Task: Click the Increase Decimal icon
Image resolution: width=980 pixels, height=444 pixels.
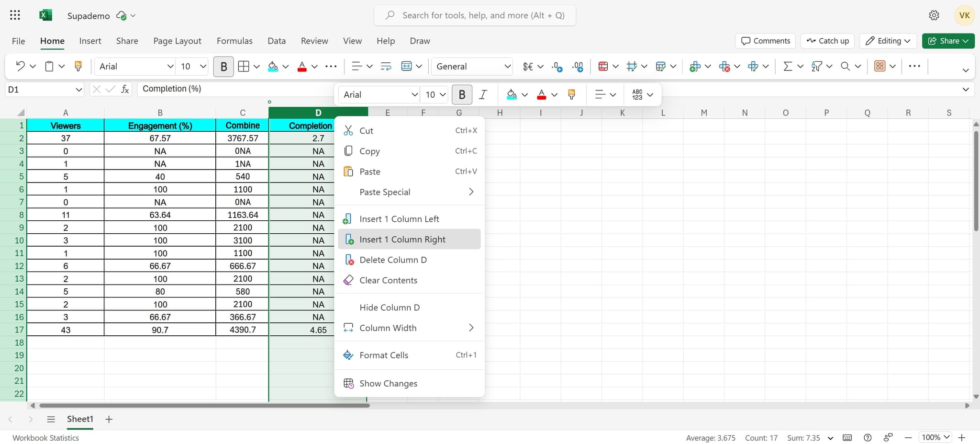Action: [557, 66]
